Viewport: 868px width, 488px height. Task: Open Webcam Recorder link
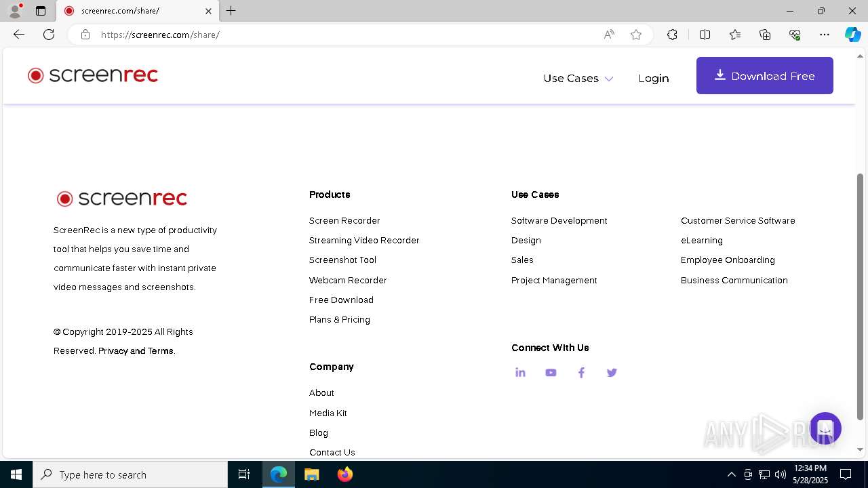[348, 281]
